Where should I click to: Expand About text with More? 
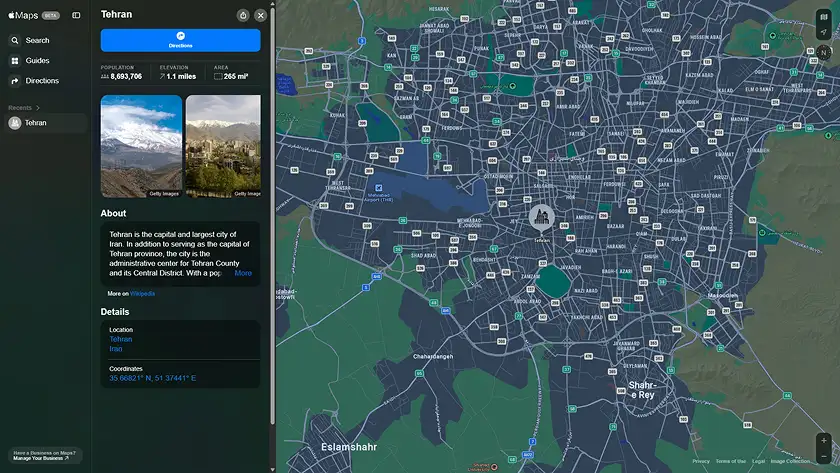(243, 273)
